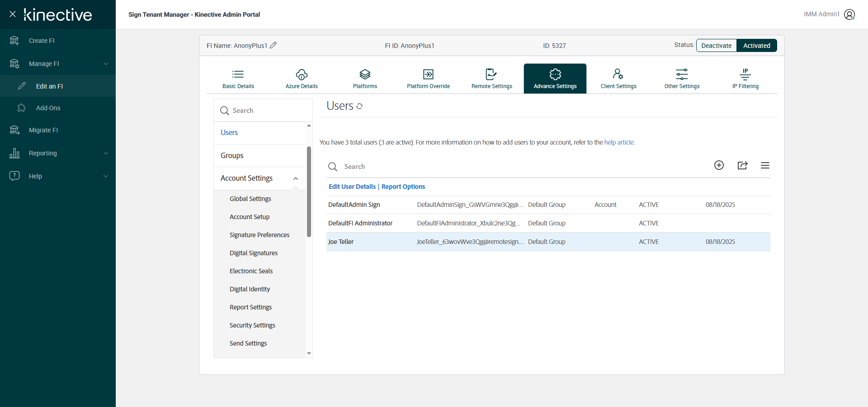Open the hamburger options menu for users
The width and height of the screenshot is (868, 407).
point(765,165)
